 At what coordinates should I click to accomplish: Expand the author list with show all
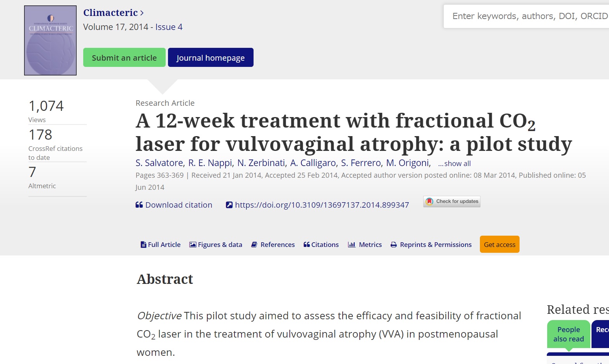pos(454,164)
